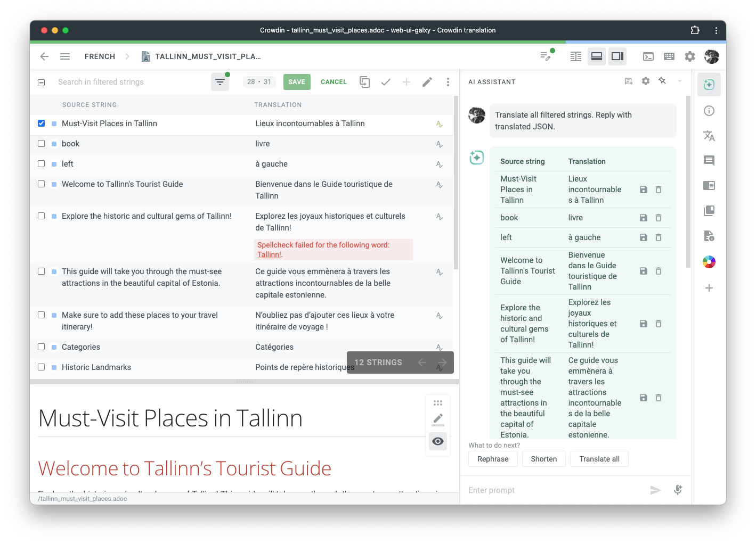Image resolution: width=756 pixels, height=544 pixels.
Task: Open the strings list more options menu
Action: point(448,82)
